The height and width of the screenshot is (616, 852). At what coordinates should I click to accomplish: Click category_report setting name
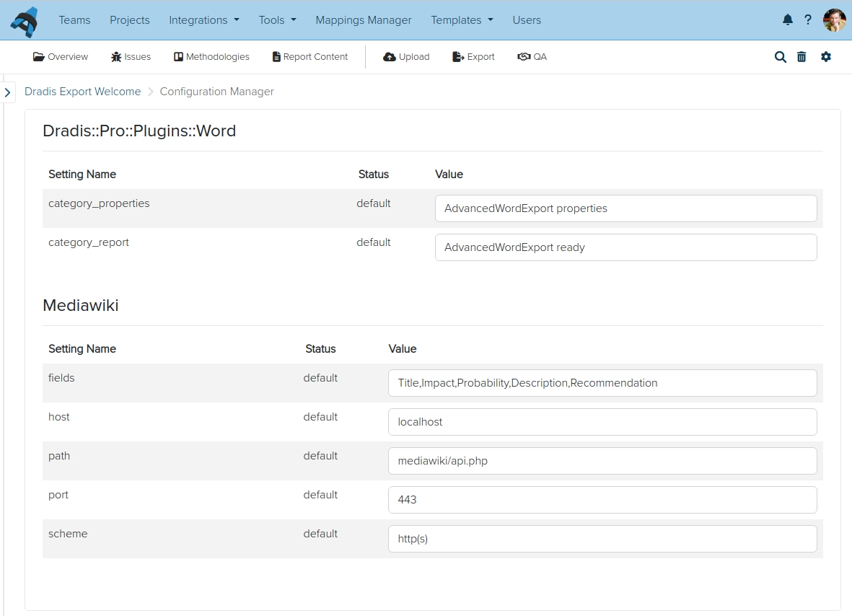click(89, 242)
